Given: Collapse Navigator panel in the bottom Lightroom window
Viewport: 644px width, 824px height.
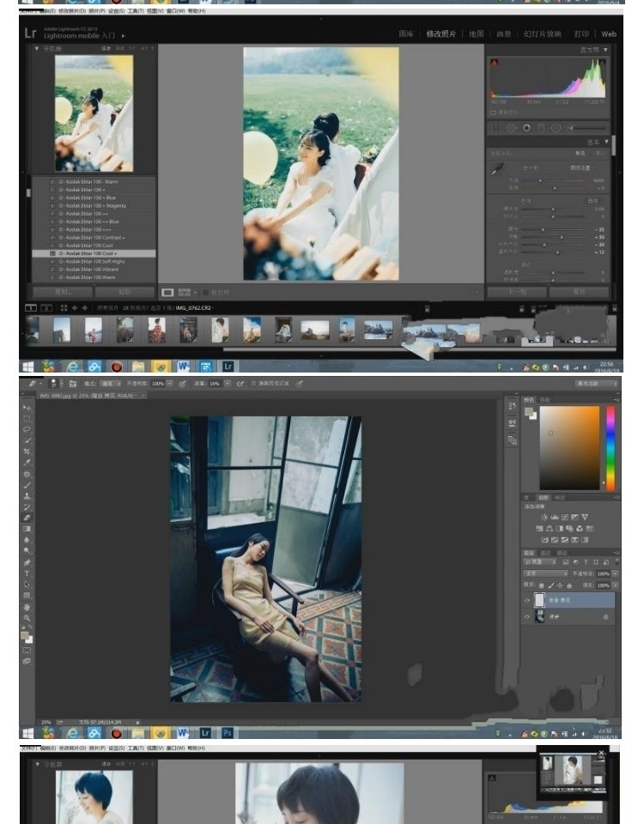Looking at the screenshot, I should click(x=37, y=764).
